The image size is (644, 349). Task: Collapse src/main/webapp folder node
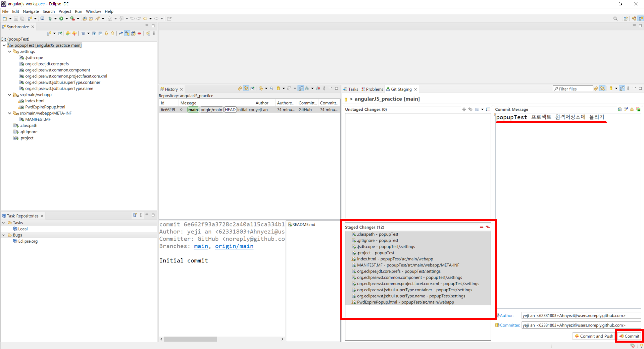pyautogui.click(x=9, y=95)
